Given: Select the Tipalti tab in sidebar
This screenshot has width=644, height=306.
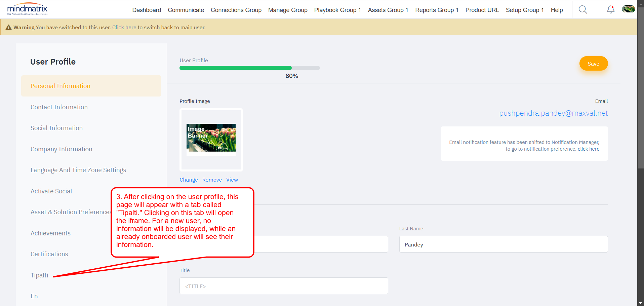Looking at the screenshot, I should [39, 275].
